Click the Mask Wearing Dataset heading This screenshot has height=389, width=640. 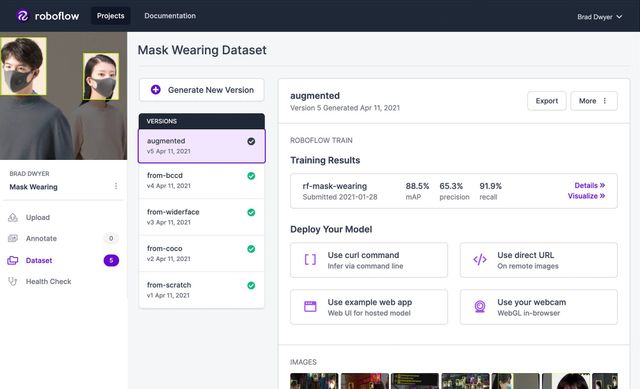pyautogui.click(x=202, y=50)
